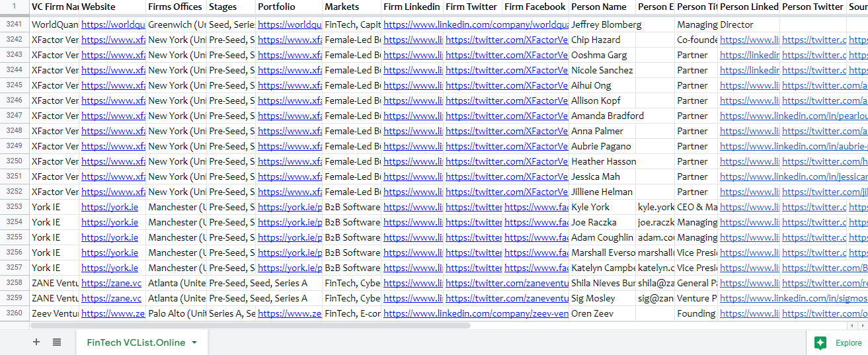The width and height of the screenshot is (868, 355).
Task: Select the Allison Kopf cell
Action: coord(602,100)
